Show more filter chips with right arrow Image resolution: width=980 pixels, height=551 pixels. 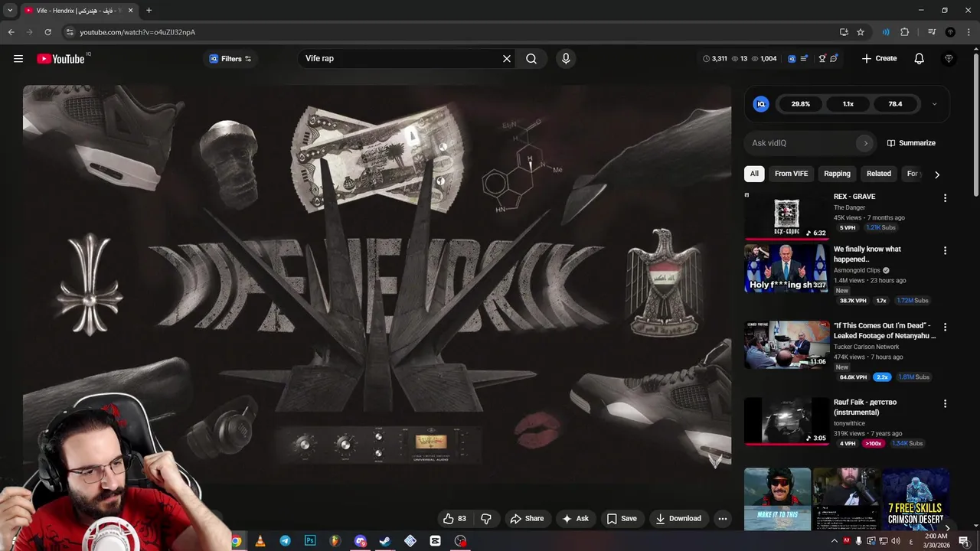point(936,174)
